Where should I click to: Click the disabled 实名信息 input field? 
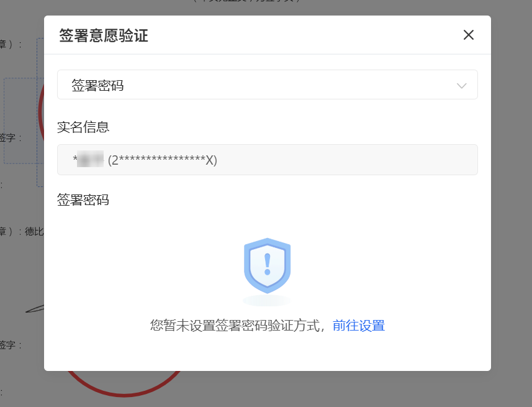(x=268, y=160)
